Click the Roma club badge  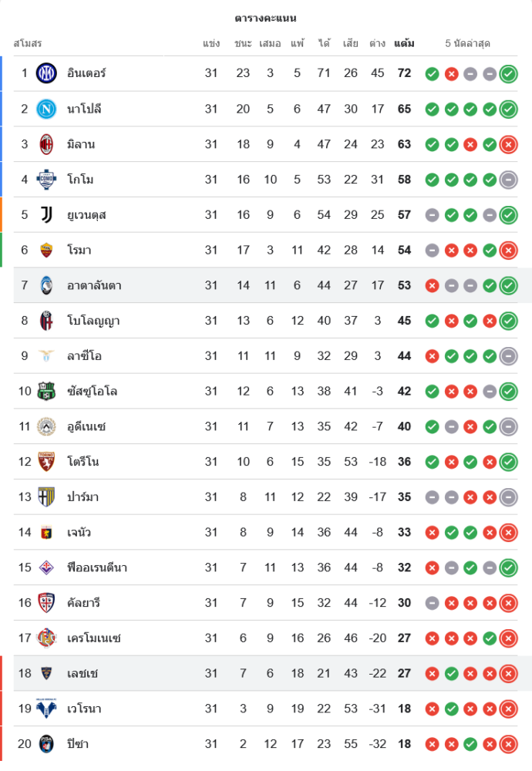[47, 250]
